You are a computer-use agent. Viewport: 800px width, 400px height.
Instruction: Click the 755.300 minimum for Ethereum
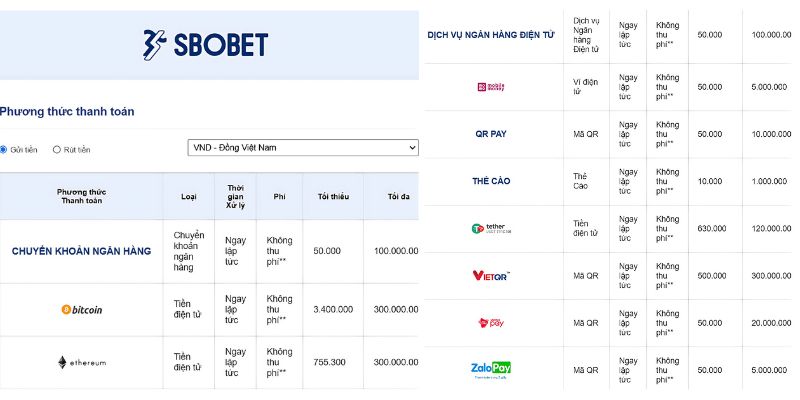pyautogui.click(x=330, y=362)
